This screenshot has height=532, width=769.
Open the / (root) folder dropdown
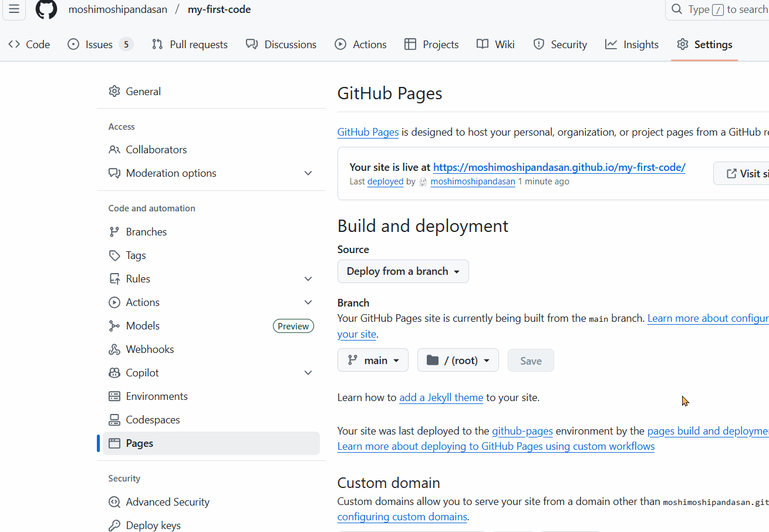(458, 361)
